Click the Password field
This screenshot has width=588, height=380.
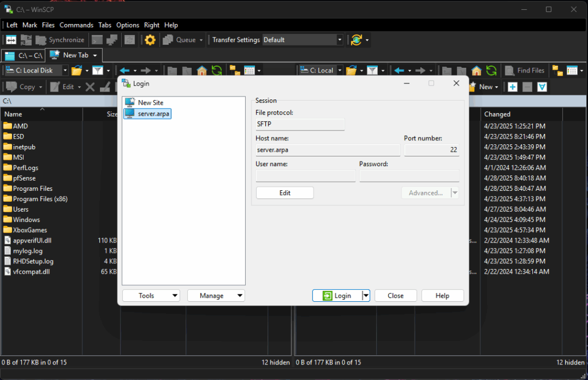click(x=409, y=176)
